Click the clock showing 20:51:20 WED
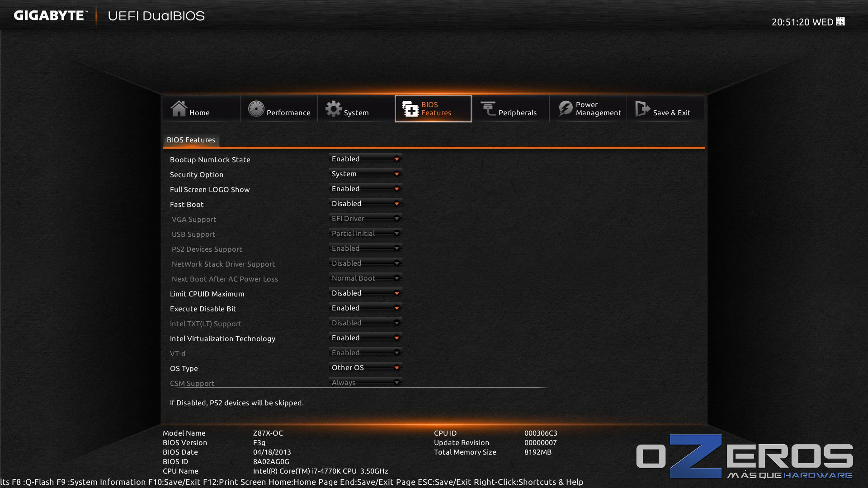The height and width of the screenshot is (488, 868). 802,22
